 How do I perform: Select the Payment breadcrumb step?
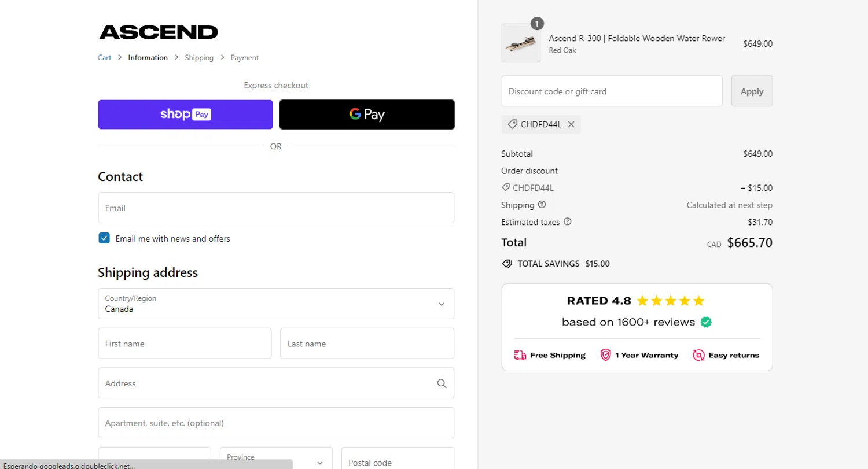245,58
